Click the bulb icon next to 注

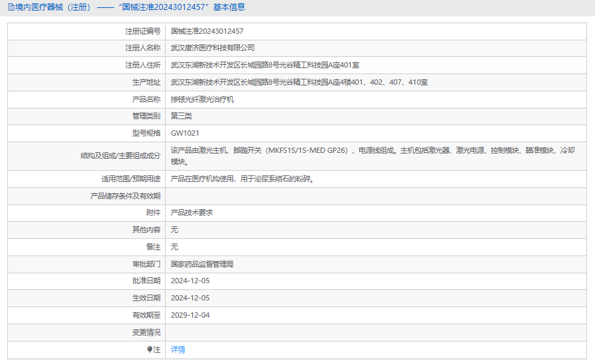click(x=150, y=349)
